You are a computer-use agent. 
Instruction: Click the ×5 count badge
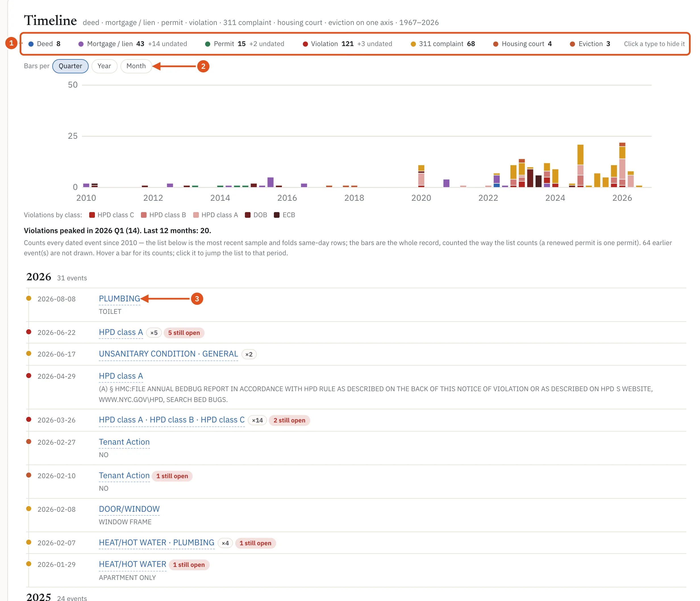click(154, 333)
